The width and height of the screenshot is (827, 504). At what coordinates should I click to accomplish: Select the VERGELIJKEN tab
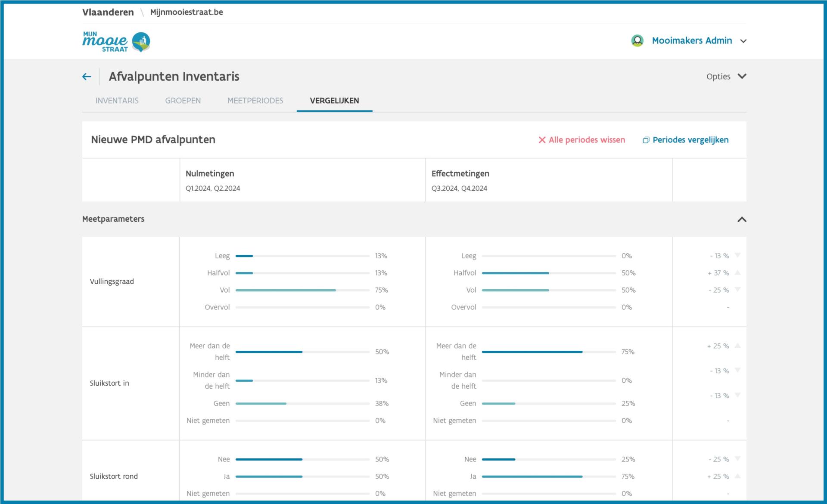coord(334,101)
